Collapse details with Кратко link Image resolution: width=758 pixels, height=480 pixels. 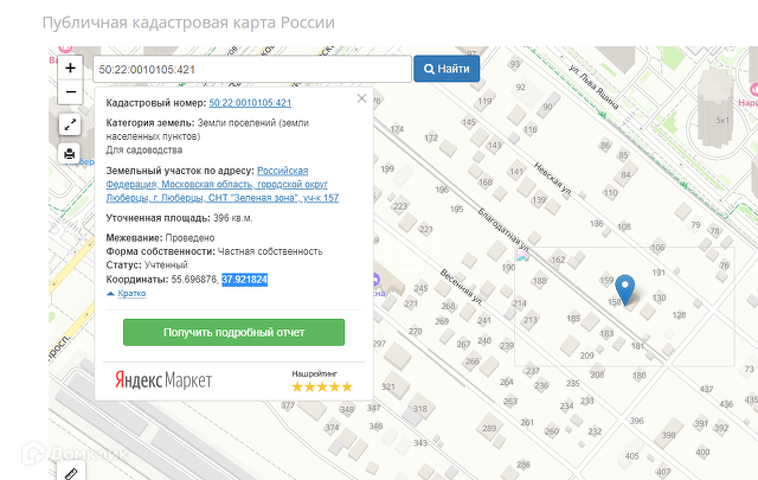pyautogui.click(x=131, y=293)
